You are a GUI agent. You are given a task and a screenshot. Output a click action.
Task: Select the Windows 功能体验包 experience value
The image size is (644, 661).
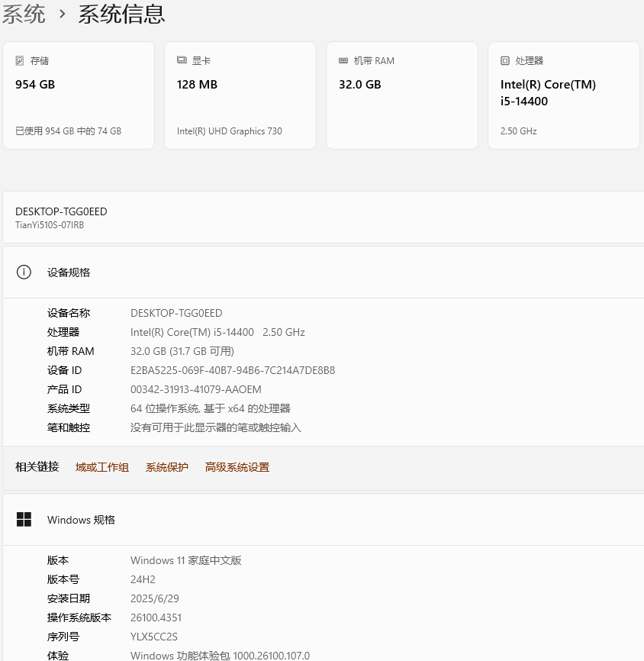[220, 656]
